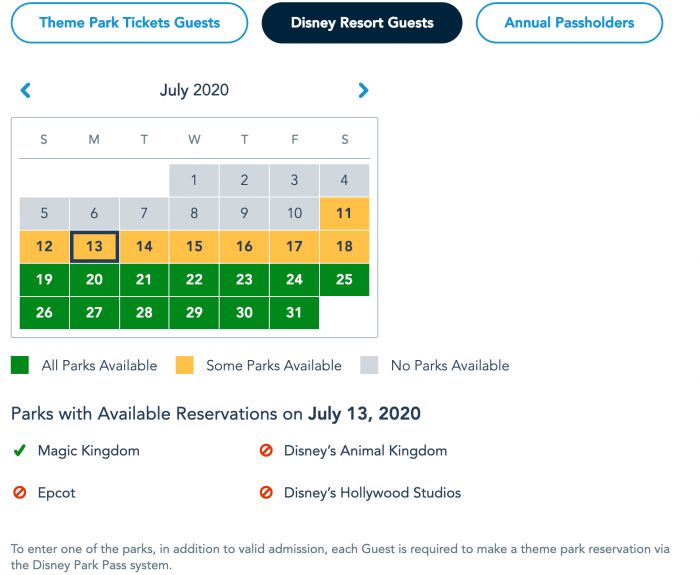The height and width of the screenshot is (575, 700).
Task: Select July 31 on the calendar
Action: (294, 313)
